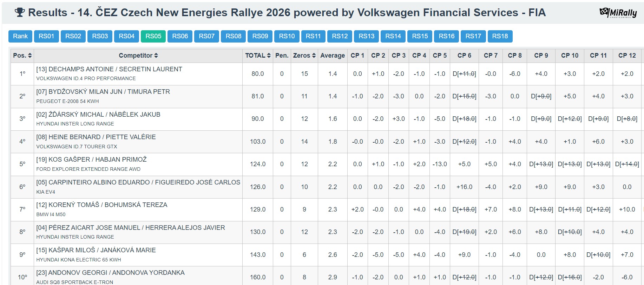
Task: Click Kos Gašper discarded CP 9 value
Action: pos(541,164)
